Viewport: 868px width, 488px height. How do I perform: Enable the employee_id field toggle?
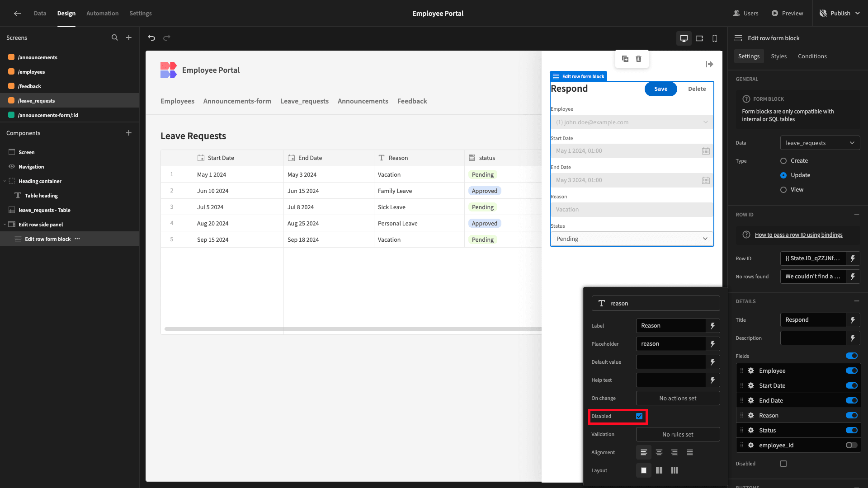852,445
